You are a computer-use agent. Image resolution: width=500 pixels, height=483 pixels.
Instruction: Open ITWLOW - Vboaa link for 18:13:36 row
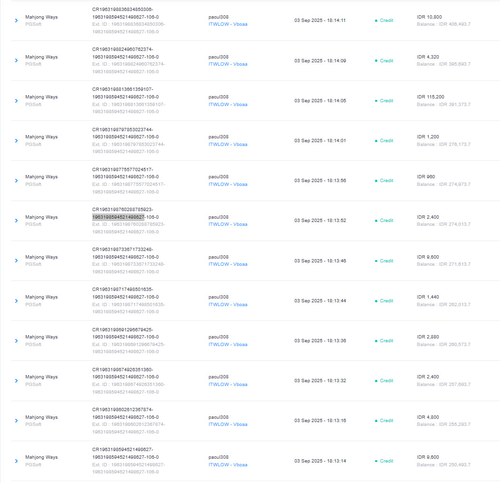[228, 344]
